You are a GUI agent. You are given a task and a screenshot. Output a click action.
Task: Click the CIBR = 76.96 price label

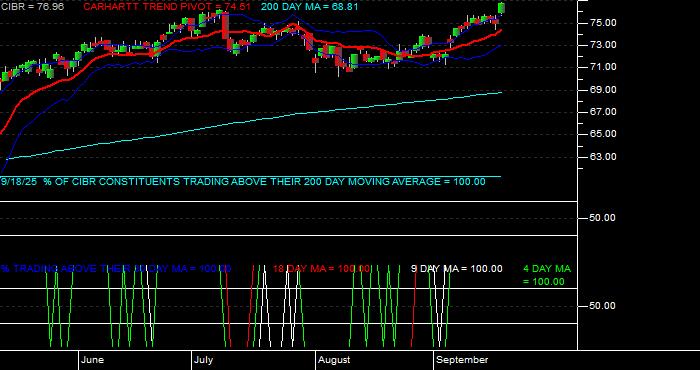(32, 7)
